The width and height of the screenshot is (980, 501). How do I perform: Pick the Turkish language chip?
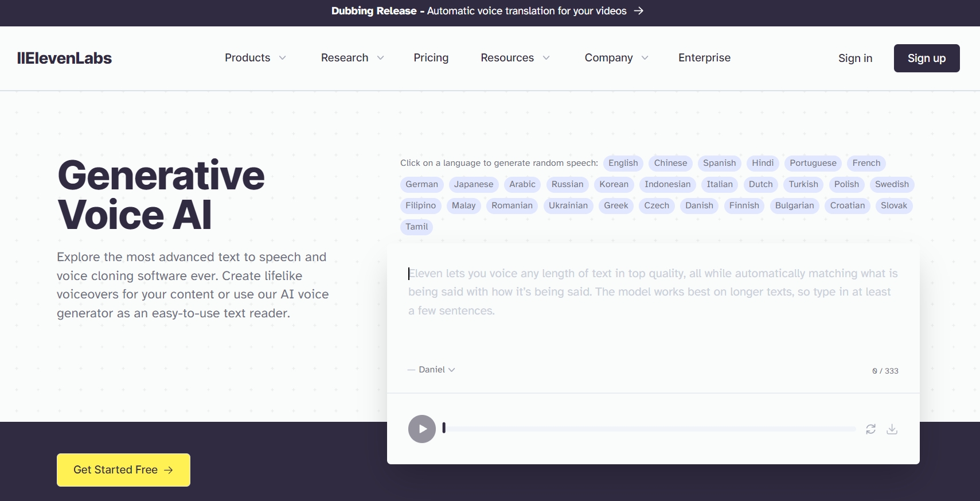tap(803, 184)
